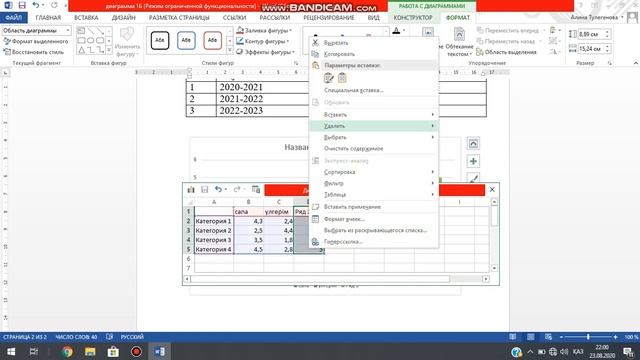Open the Выбрать submenu
Screen dimensions: 640x360
point(373,137)
